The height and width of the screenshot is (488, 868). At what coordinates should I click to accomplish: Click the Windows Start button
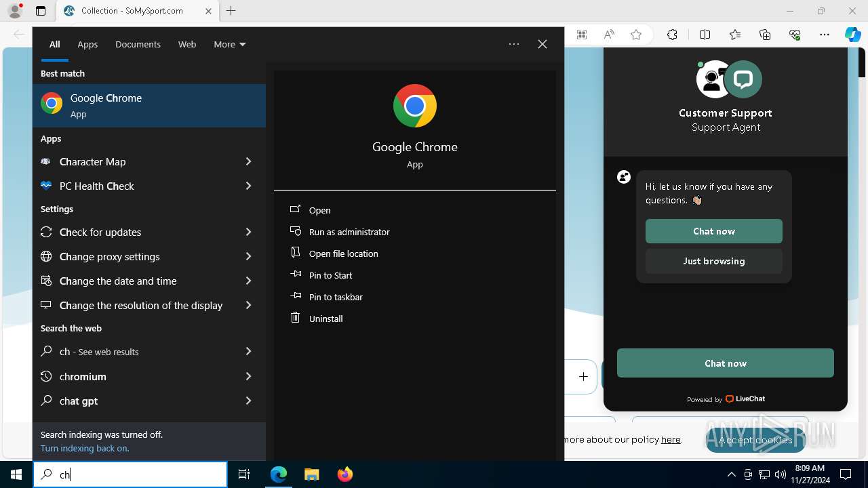[16, 474]
